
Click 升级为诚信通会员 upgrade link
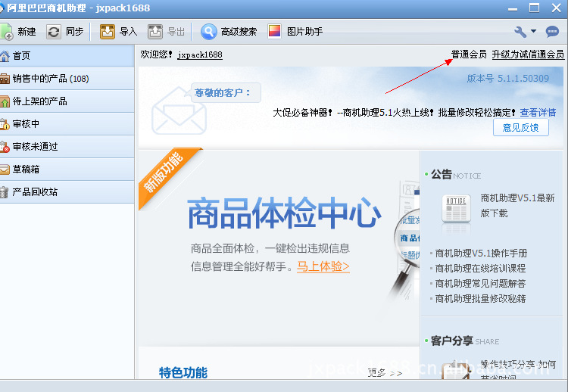[x=528, y=54]
